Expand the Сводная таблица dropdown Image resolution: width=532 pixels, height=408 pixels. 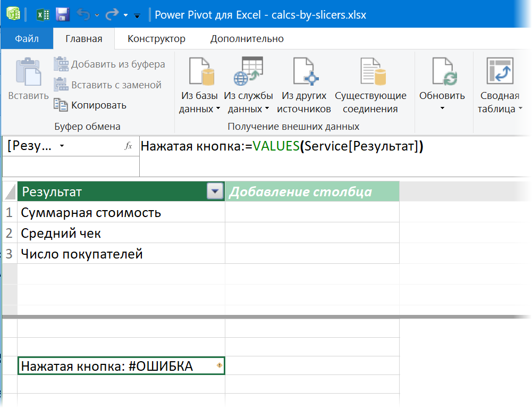[x=520, y=109]
